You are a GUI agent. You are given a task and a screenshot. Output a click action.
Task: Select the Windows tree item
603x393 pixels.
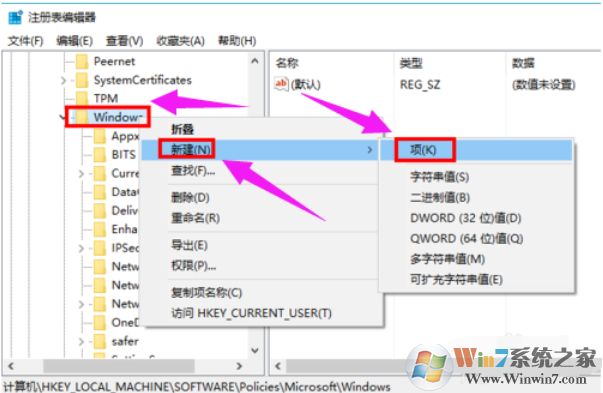tap(118, 117)
